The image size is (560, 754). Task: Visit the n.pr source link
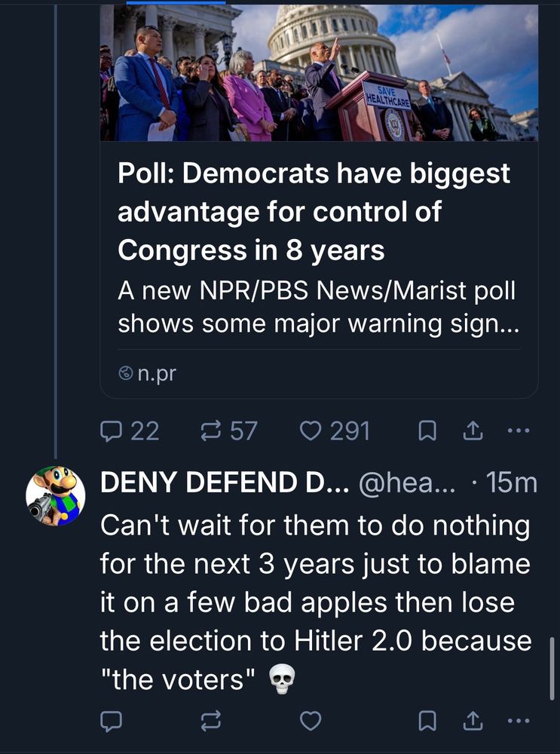pos(156,372)
